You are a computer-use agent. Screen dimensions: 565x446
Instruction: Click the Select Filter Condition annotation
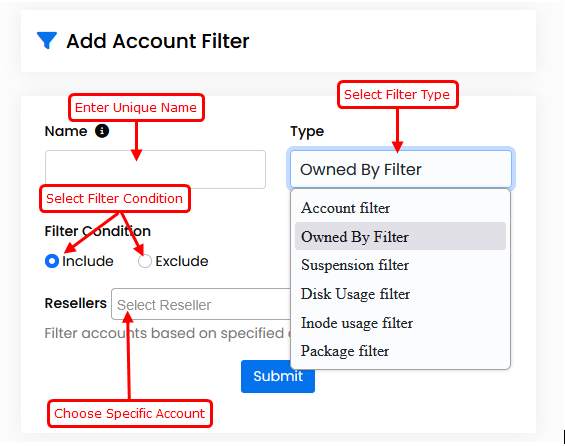pos(115,199)
